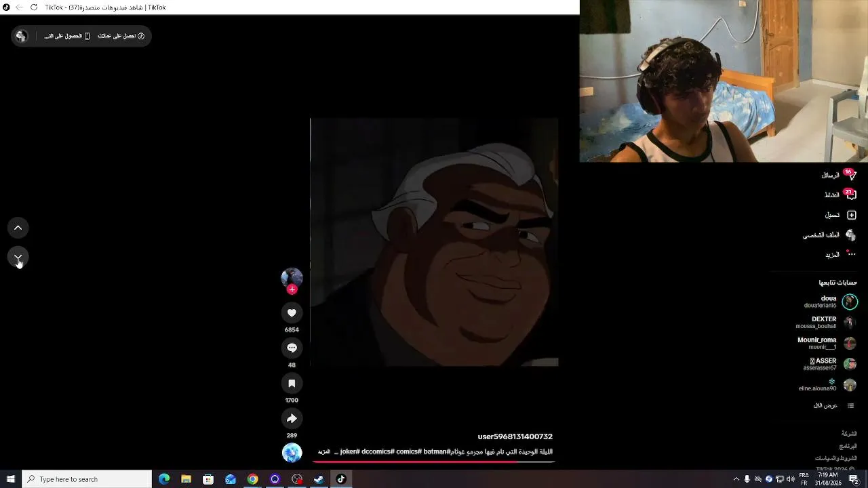The height and width of the screenshot is (488, 868).
Task: Open the taskbar clock showing 7:19 AM
Action: [x=828, y=479]
